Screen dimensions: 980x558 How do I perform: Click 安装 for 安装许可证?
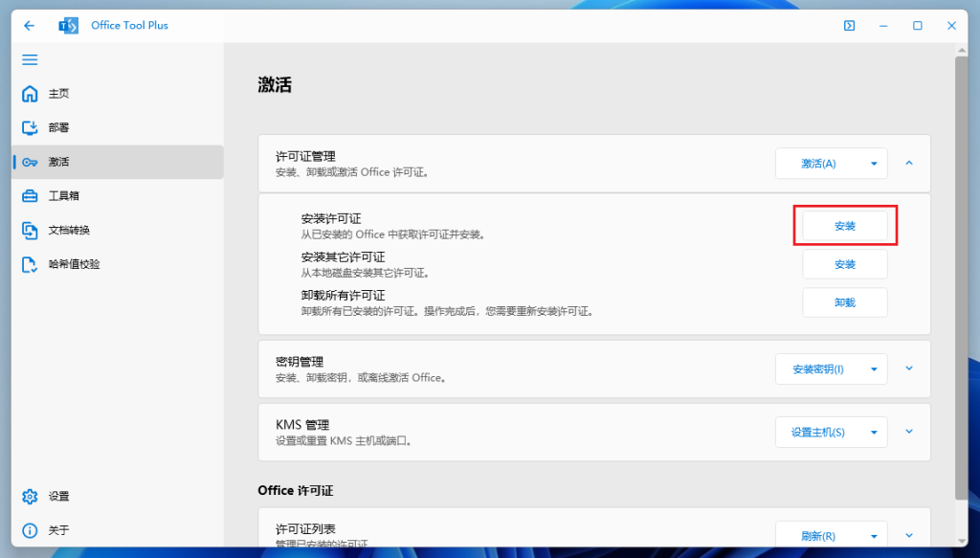(x=845, y=226)
